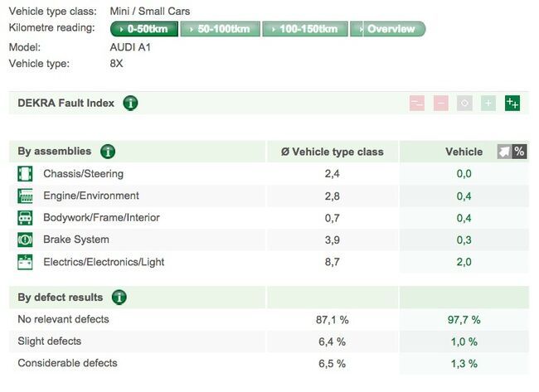The image size is (539, 392).
Task: Select the double-plus fault index rating
Action: [512, 104]
